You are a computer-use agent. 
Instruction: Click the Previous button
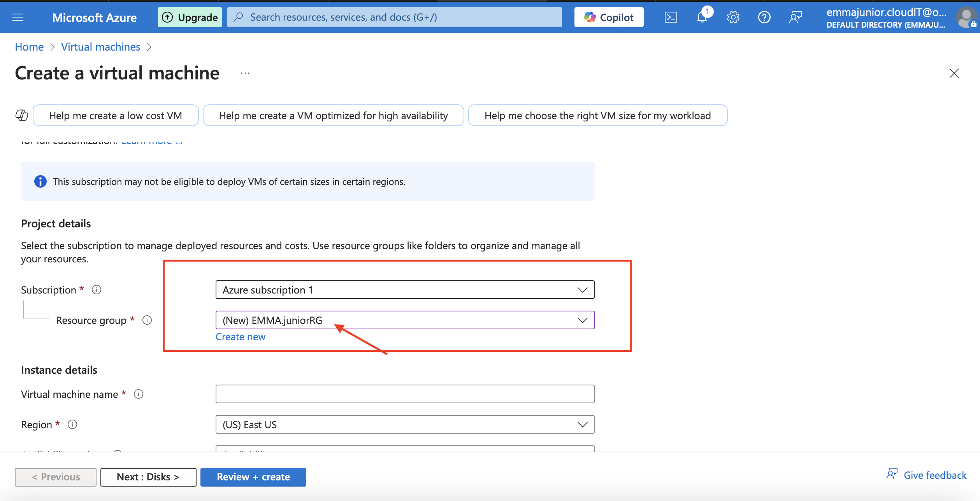(56, 477)
